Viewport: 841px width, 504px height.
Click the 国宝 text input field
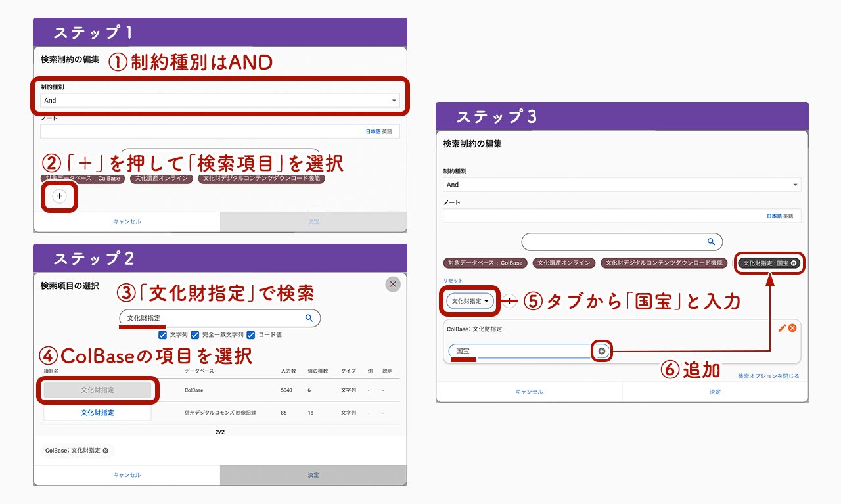(519, 352)
